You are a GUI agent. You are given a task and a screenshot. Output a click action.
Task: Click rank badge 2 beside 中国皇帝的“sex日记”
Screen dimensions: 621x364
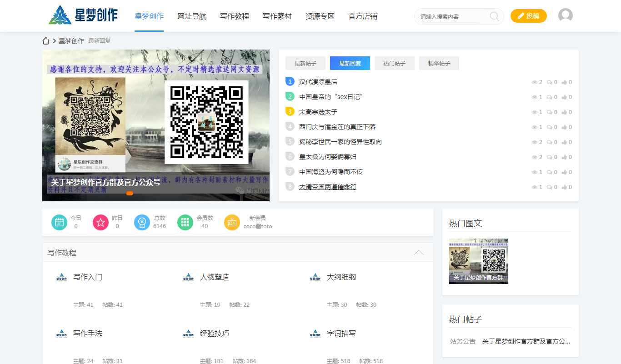(290, 96)
